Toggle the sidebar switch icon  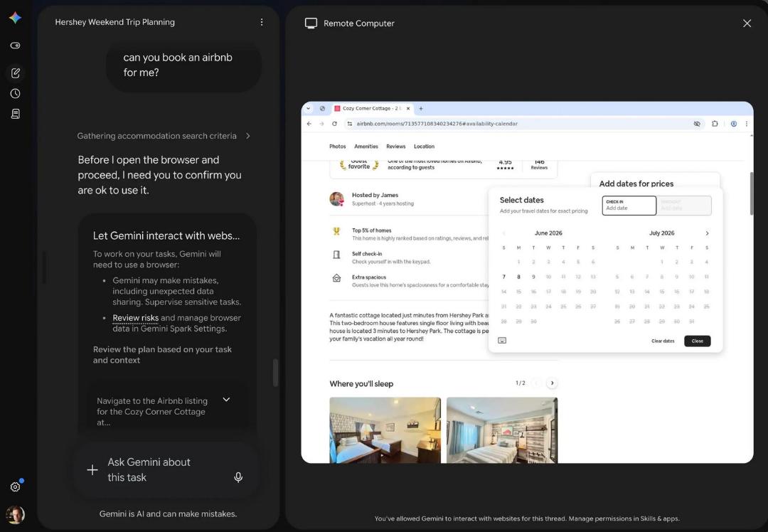tap(15, 46)
